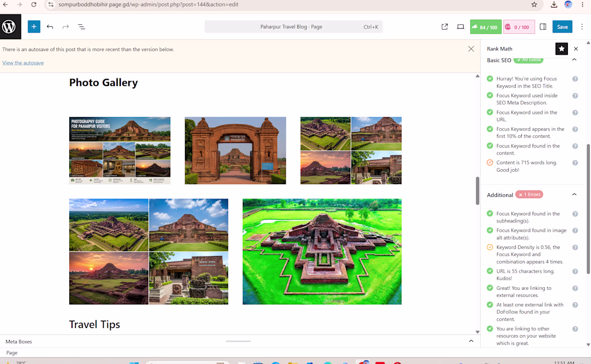
Task: Click the Additional 1 Errors badge
Action: (529, 194)
